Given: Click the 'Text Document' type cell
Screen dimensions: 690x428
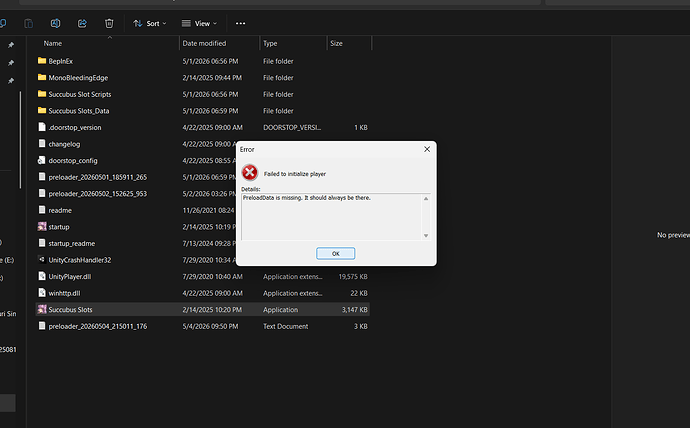Looking at the screenshot, I should (x=286, y=326).
